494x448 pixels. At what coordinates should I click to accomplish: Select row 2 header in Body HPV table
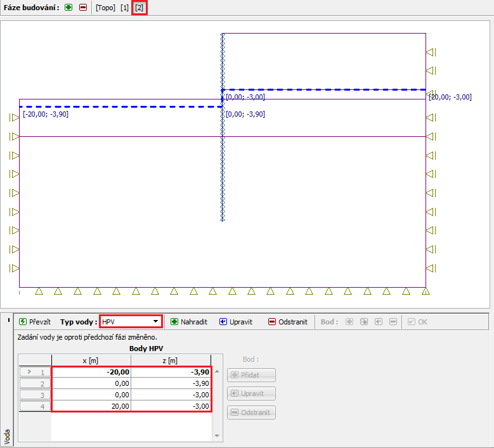[35, 383]
